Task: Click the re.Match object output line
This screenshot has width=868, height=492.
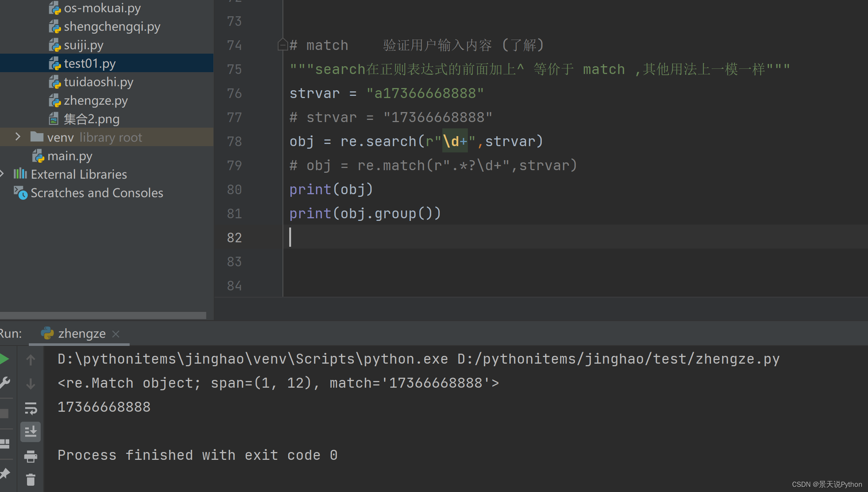Action: [278, 383]
